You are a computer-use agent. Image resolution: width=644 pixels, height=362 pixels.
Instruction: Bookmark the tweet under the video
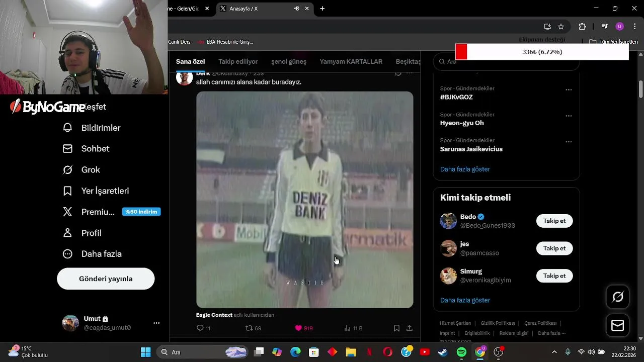pyautogui.click(x=396, y=328)
